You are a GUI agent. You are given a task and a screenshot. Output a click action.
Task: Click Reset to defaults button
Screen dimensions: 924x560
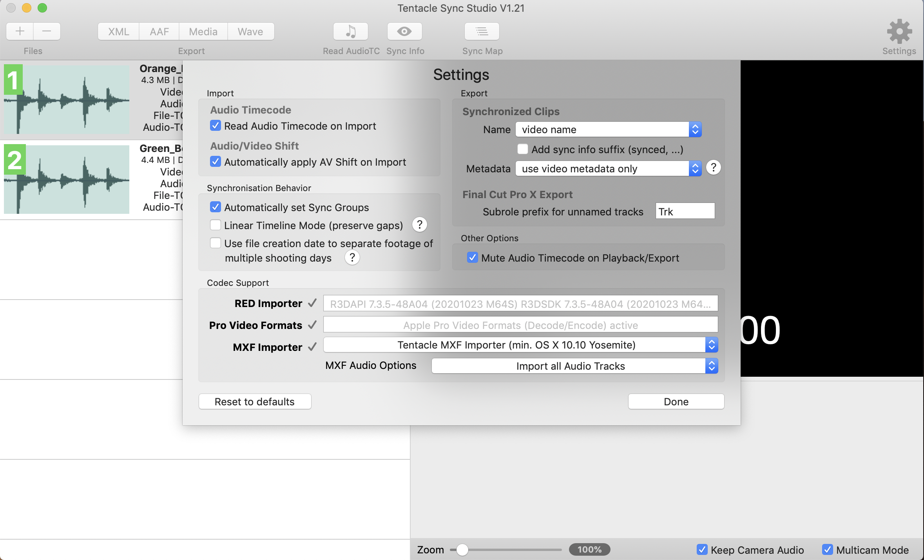[x=255, y=401]
